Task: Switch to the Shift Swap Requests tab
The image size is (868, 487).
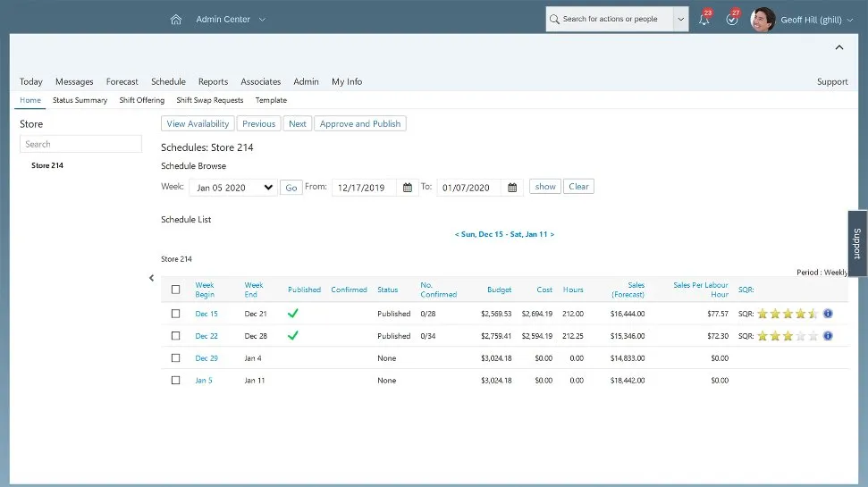Action: [x=210, y=100]
